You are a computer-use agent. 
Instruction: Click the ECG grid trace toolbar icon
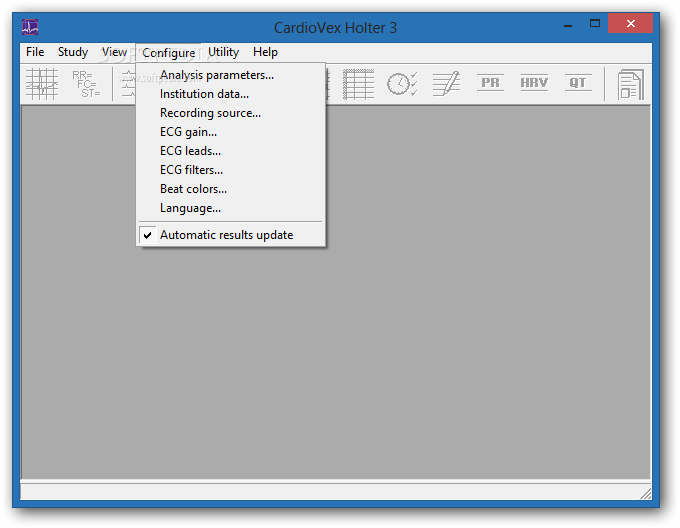[42, 84]
